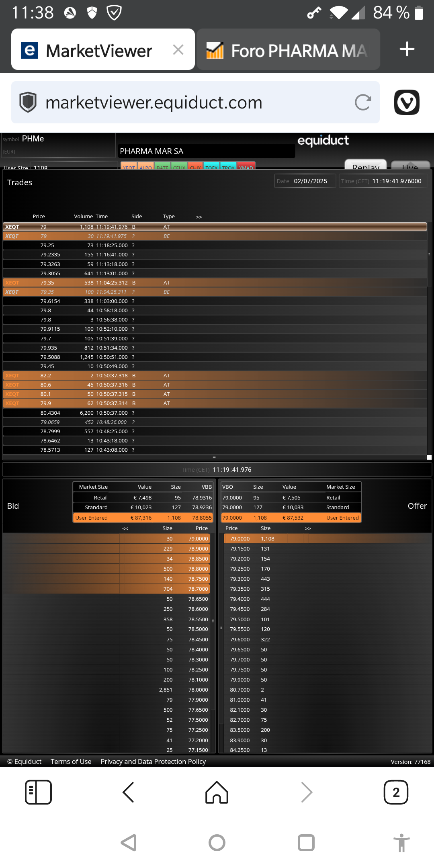Open Privacy and Data Protection Policy
434x868 pixels.
coord(153,762)
